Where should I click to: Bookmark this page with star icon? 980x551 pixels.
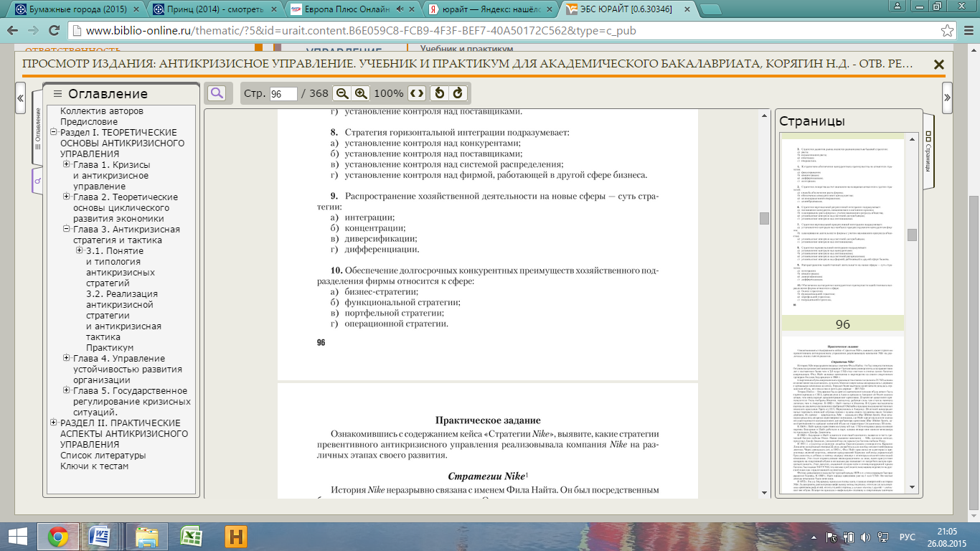[x=947, y=31]
